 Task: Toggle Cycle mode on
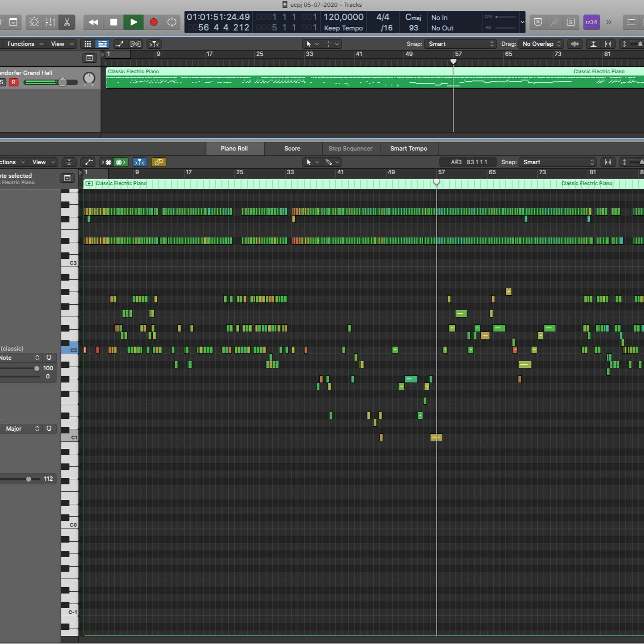pos(172,22)
